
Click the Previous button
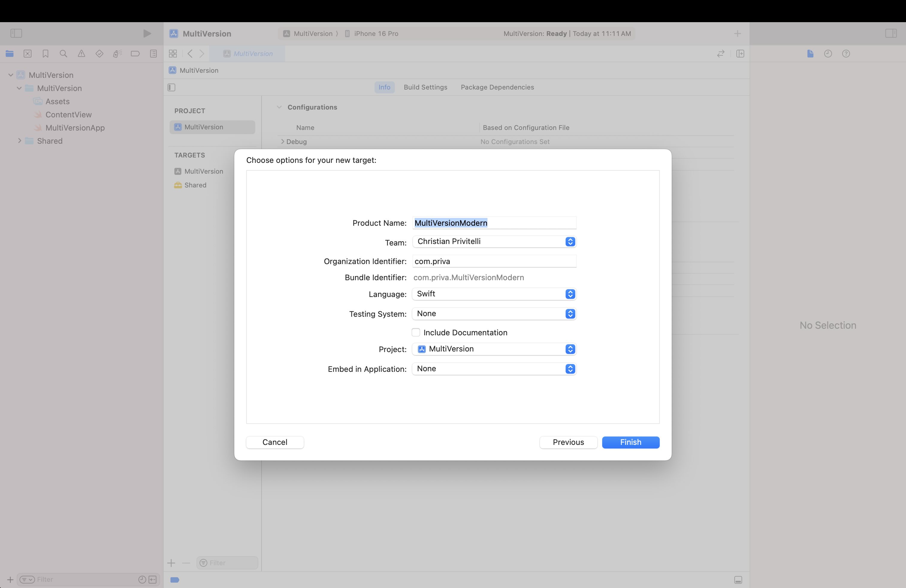(568, 442)
